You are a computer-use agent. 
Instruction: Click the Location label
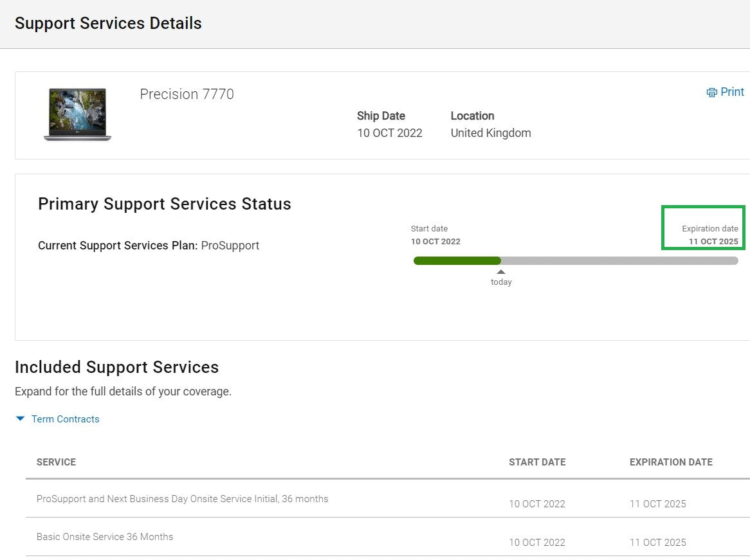click(x=472, y=116)
